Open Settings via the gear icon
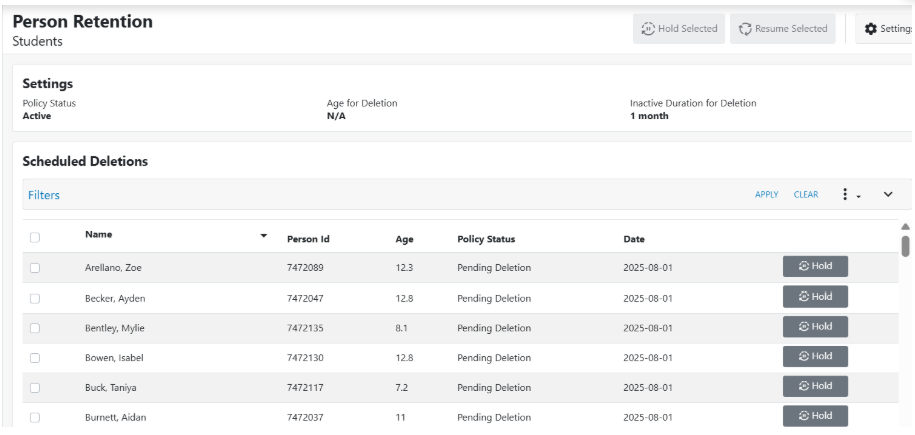 pos(870,29)
